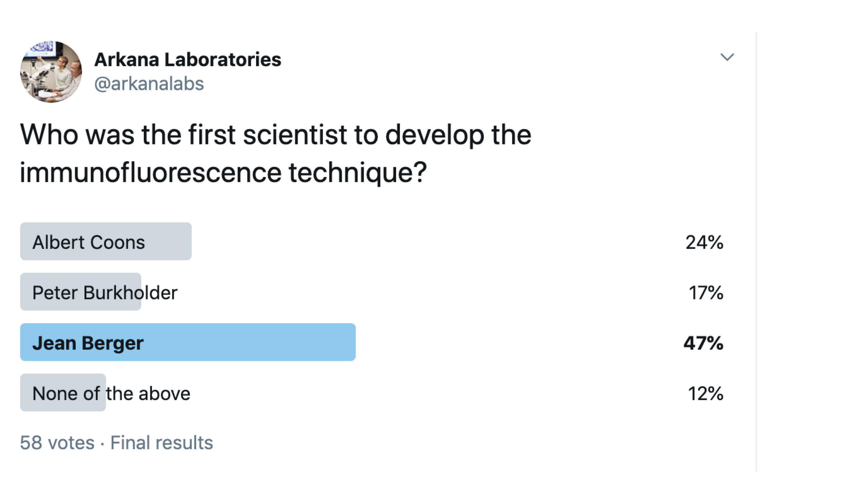Click the Albert Coons gray result bar
Screen dimensions: 841x504
point(106,241)
